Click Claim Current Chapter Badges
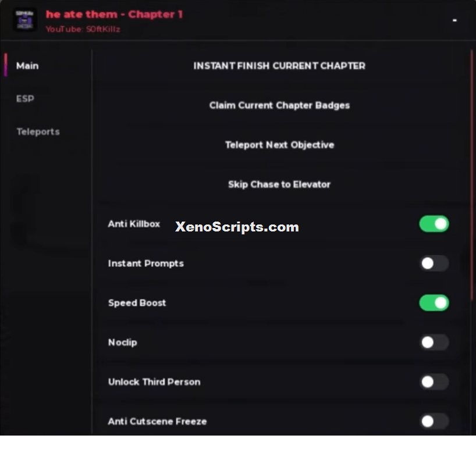Image resolution: width=476 pixels, height=453 pixels. coord(279,105)
